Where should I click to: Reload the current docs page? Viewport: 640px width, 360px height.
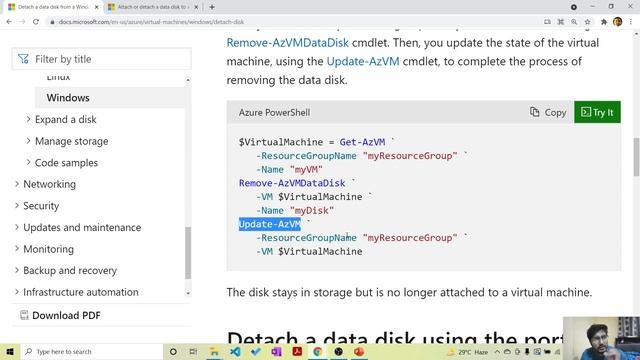36,22
